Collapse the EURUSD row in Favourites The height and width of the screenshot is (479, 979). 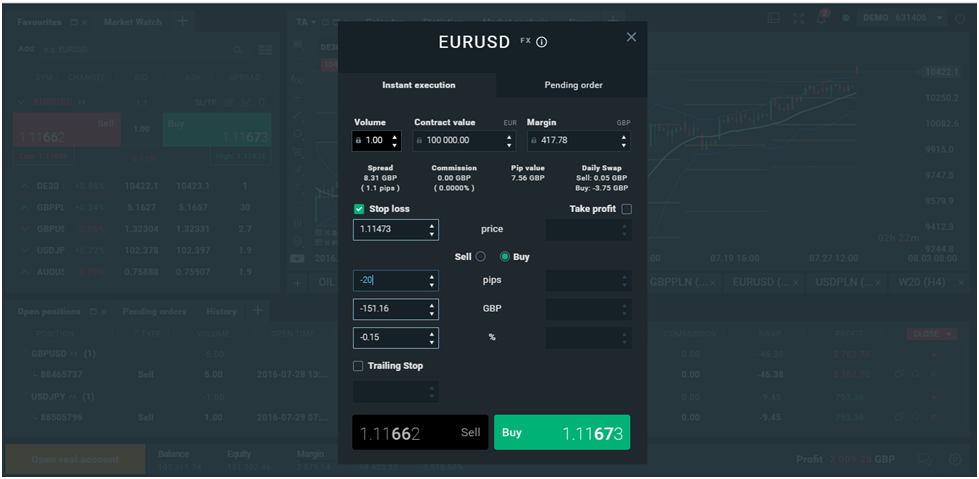click(x=22, y=102)
